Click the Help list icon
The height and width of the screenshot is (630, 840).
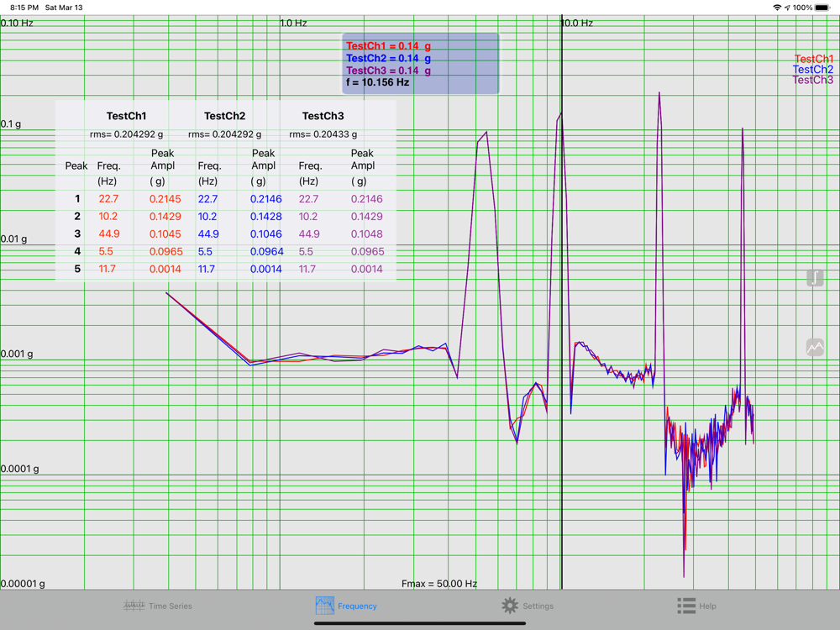(686, 606)
